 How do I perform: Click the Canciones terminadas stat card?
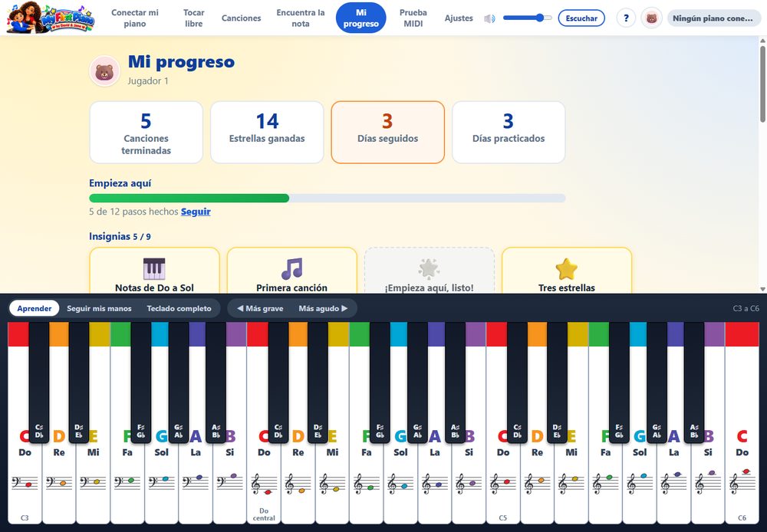tap(146, 132)
